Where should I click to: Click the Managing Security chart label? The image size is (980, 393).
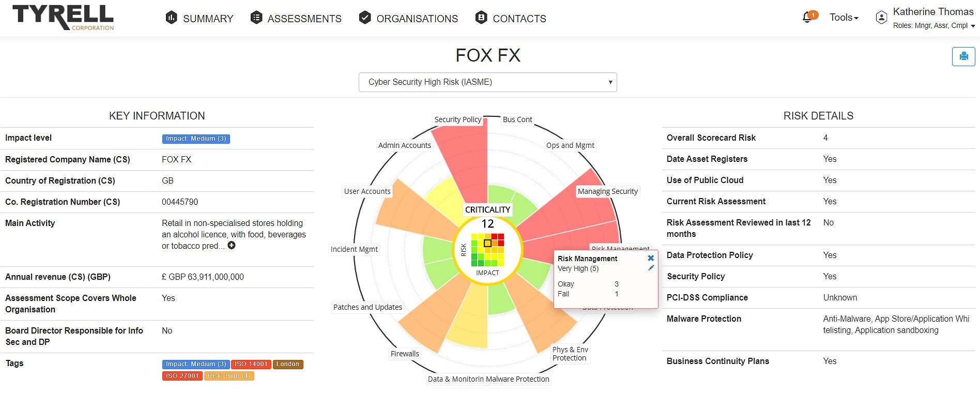(x=608, y=191)
